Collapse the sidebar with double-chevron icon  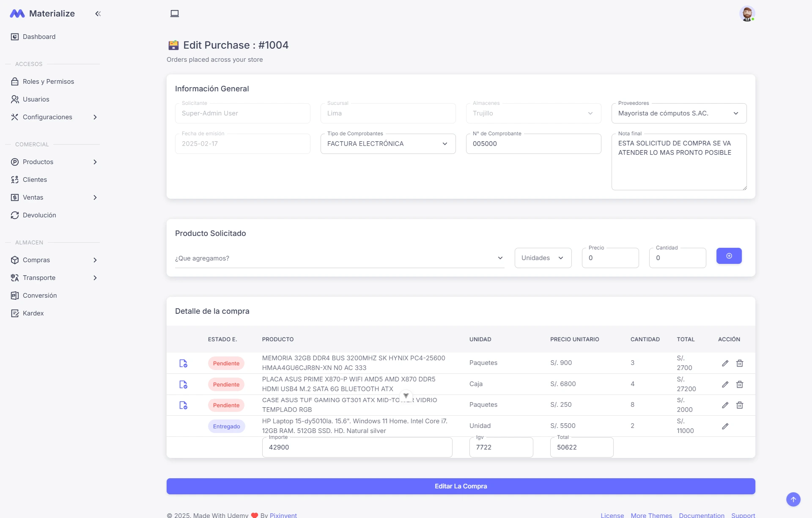(98, 14)
